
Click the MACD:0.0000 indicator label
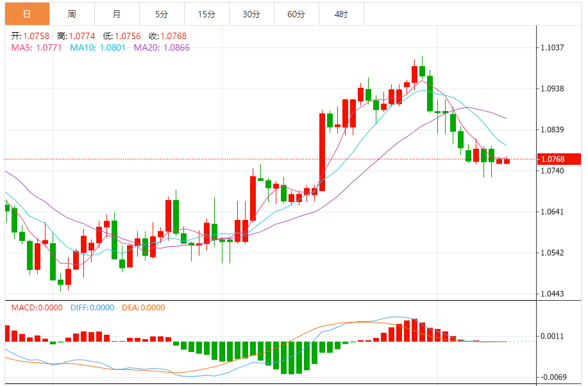(37, 308)
